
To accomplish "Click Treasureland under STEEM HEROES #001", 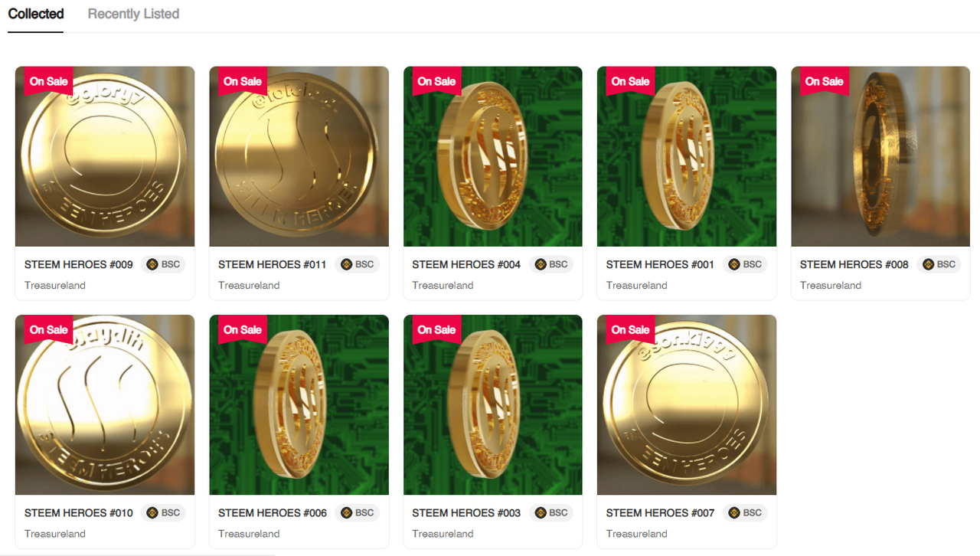I will click(x=637, y=285).
